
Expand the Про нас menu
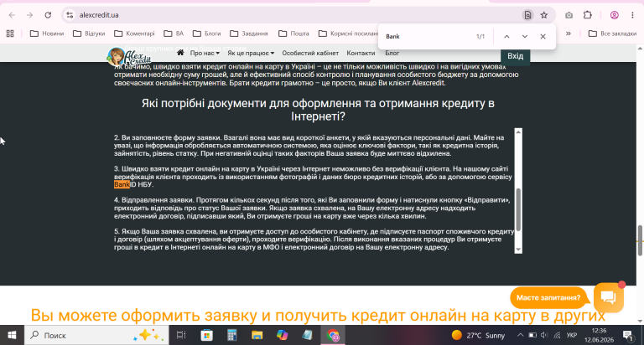205,54
